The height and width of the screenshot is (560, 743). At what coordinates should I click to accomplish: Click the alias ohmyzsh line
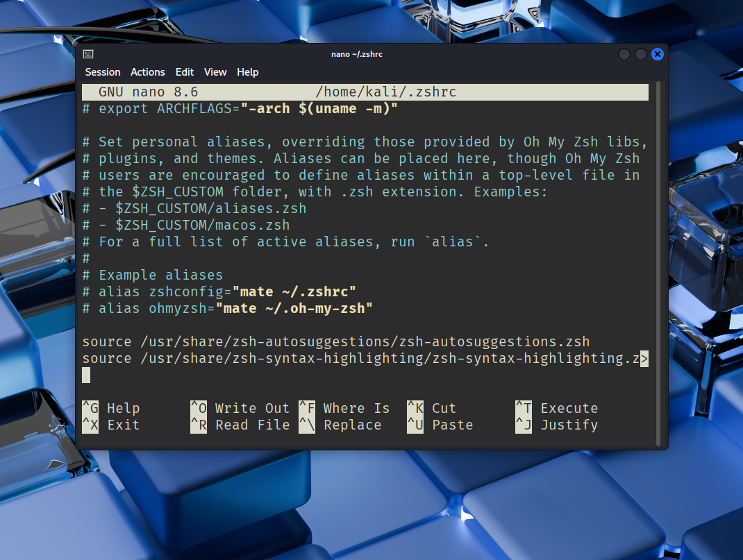pos(228,308)
